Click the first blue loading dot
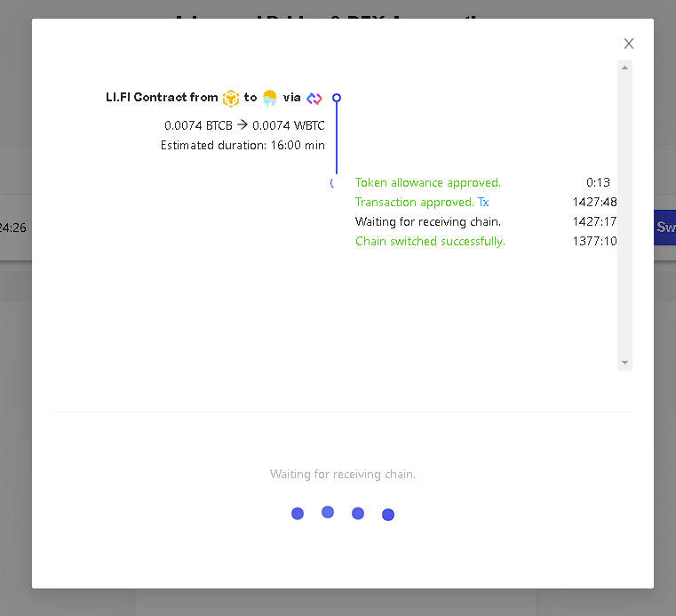Image resolution: width=676 pixels, height=616 pixels. (298, 514)
